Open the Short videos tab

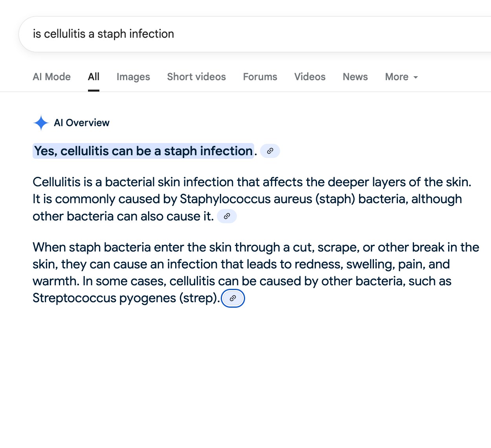196,77
